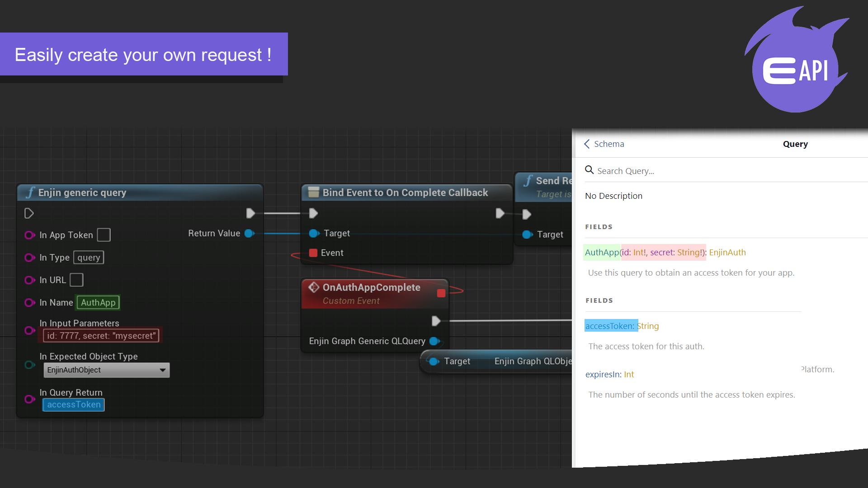Click the red Event delegate pin on Bind Event node
Screen dimensions: 868x488
tap(313, 253)
